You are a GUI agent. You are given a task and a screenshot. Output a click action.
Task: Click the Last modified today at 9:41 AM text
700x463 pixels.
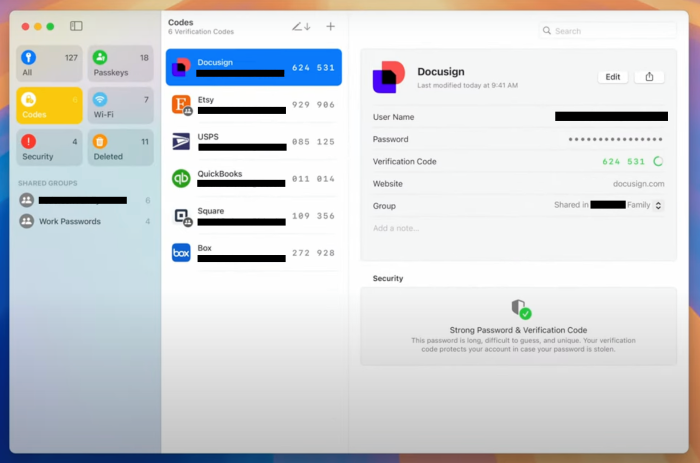[467, 85]
